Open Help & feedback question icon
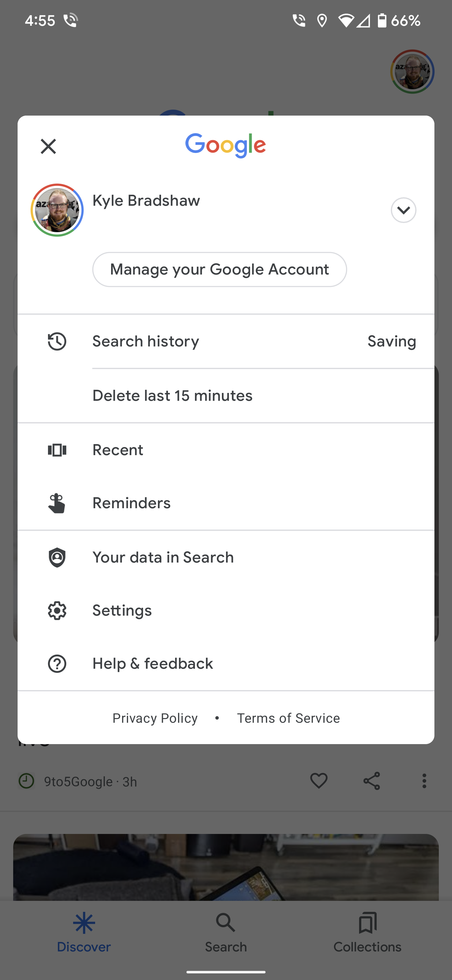The image size is (452, 980). tap(57, 663)
